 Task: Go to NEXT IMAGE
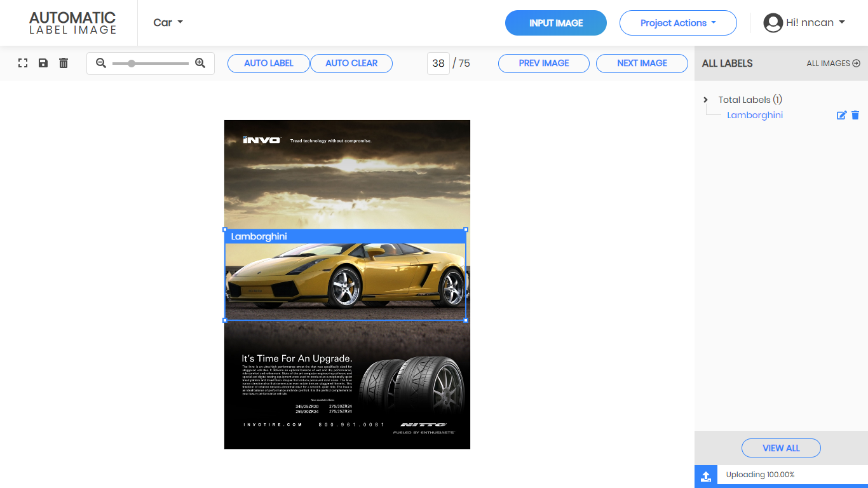[x=642, y=64]
